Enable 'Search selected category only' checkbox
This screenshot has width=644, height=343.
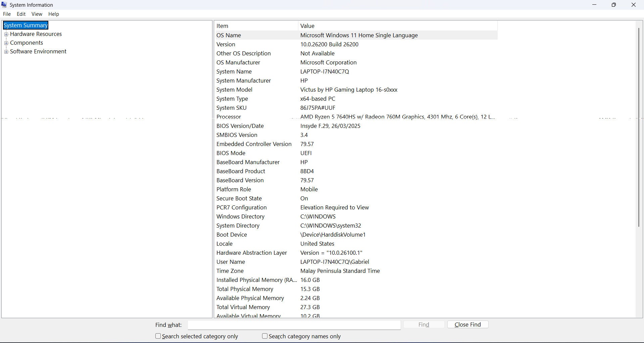(x=158, y=336)
